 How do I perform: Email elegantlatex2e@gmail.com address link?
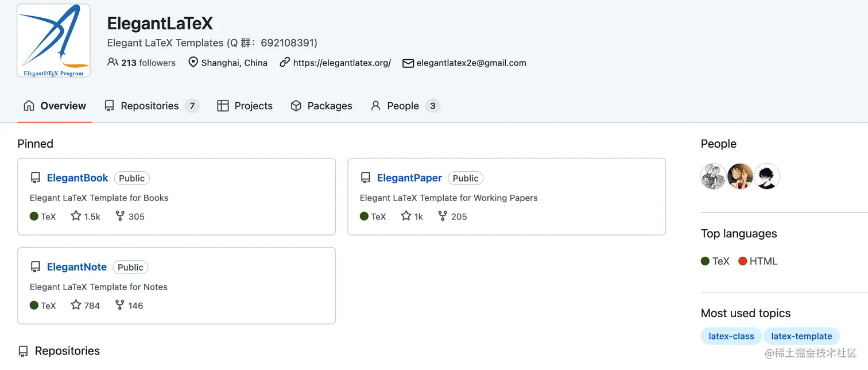[x=471, y=63]
